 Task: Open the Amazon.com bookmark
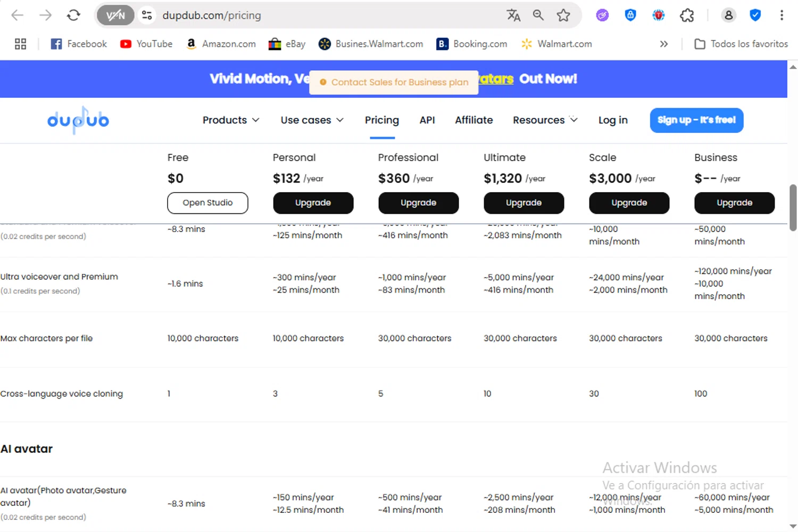(x=221, y=44)
